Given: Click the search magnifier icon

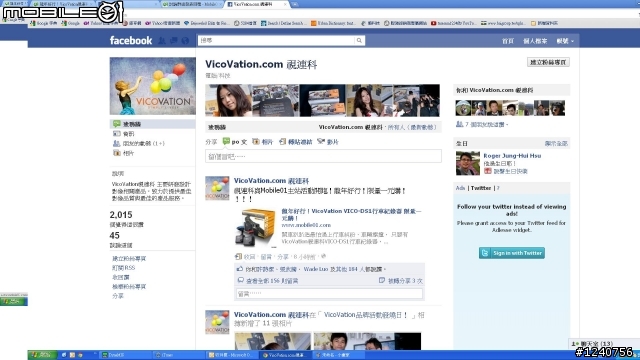Looking at the screenshot, I should [x=359, y=40].
